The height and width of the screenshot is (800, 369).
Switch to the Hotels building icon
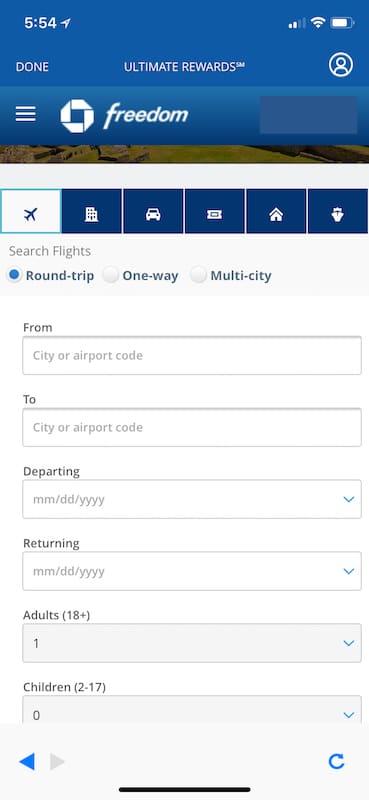tap(91, 211)
